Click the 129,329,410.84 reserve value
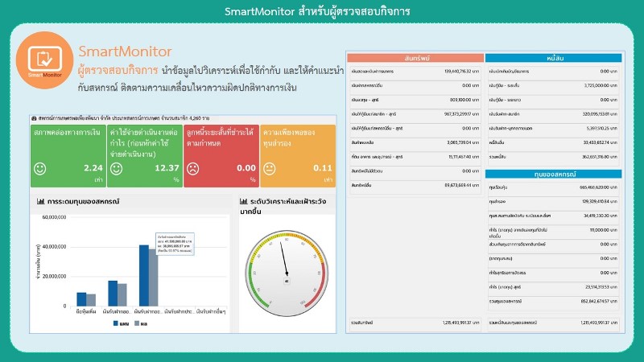 coord(599,202)
